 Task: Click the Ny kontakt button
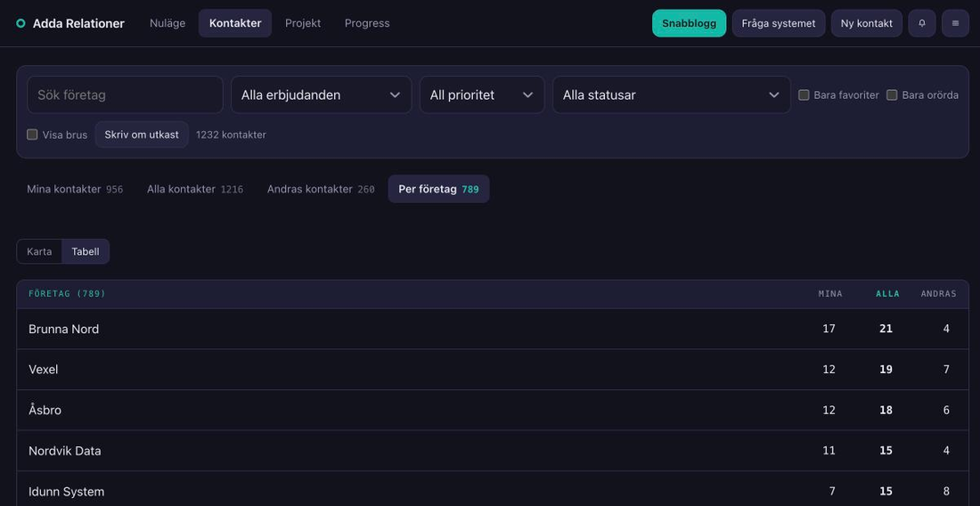point(867,23)
